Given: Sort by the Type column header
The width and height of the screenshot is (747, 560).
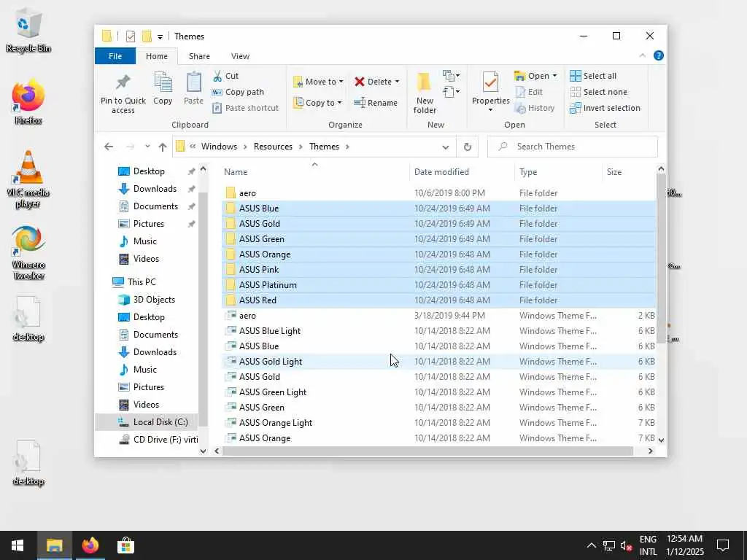Looking at the screenshot, I should [558, 172].
